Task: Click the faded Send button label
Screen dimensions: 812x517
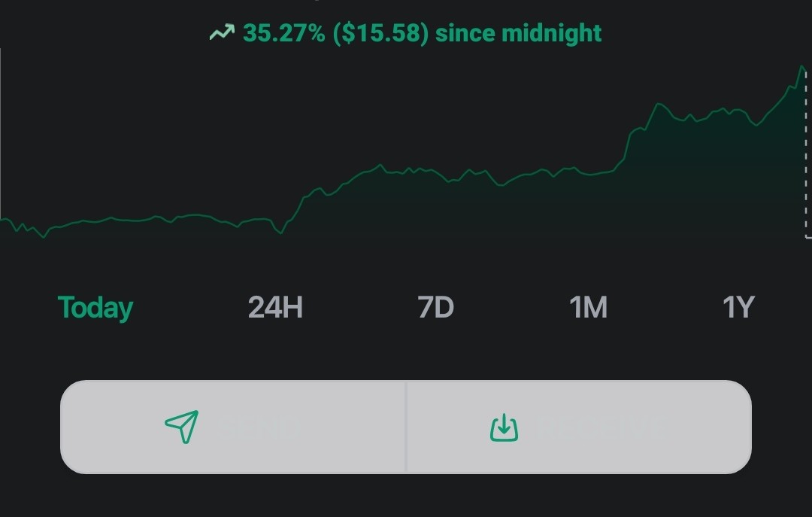Action: pos(258,427)
